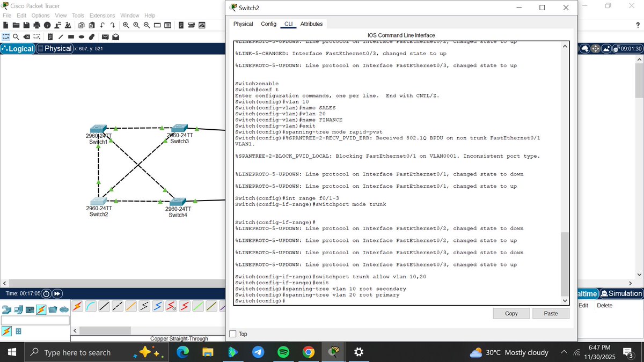Click the Zoom In magnifier icon
The height and width of the screenshot is (362, 644).
pos(126,25)
